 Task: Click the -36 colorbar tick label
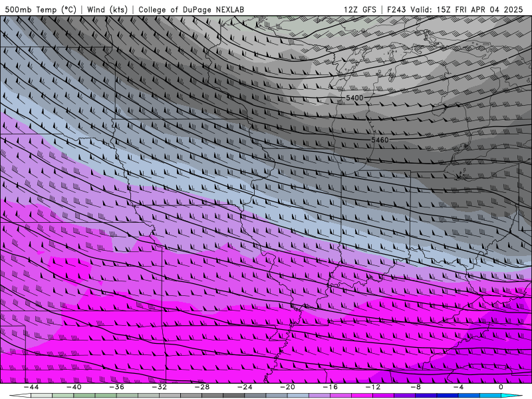tap(117, 387)
